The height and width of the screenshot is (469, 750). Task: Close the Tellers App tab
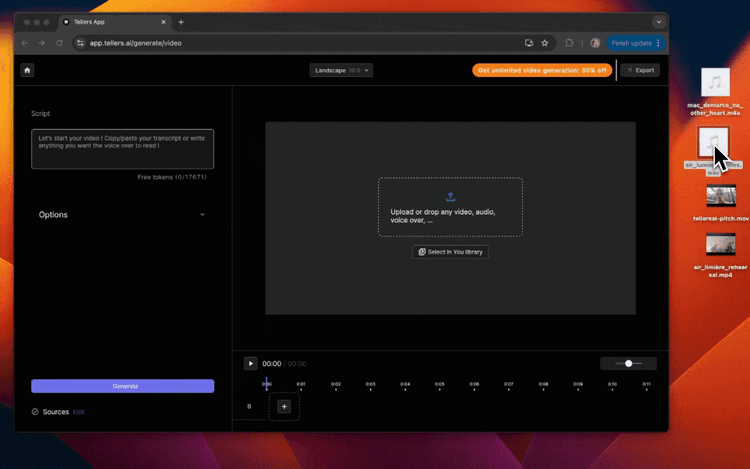pyautogui.click(x=164, y=22)
